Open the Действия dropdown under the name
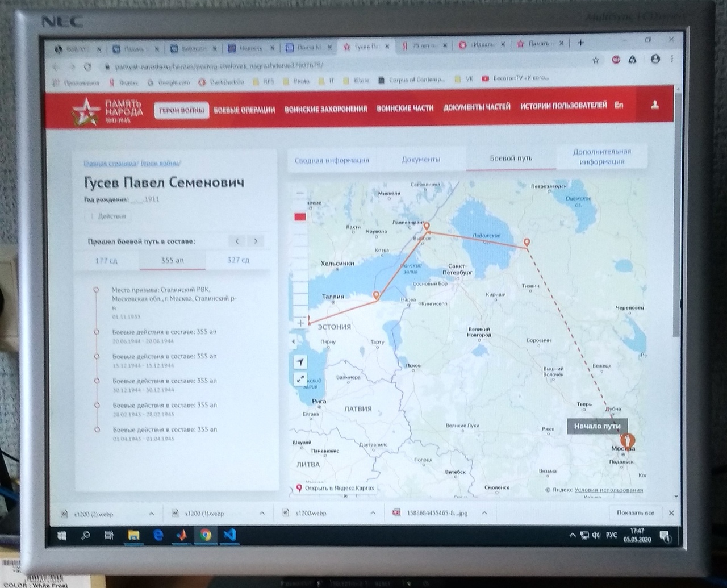Screen dimensions: 727x588 [x=108, y=216]
